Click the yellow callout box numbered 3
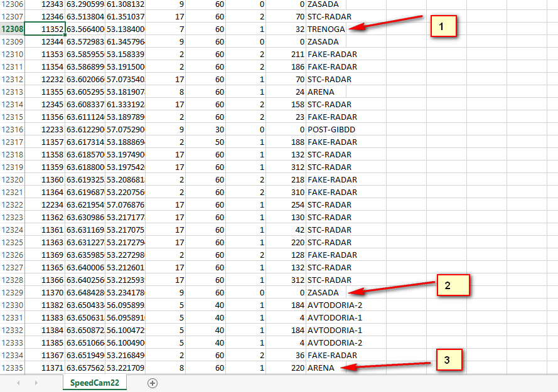 tap(446, 361)
